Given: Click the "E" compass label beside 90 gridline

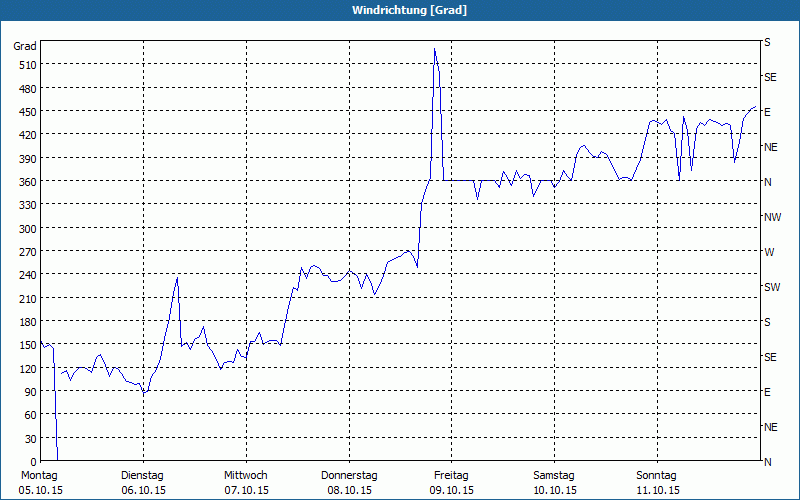Looking at the screenshot, I should 767,392.
